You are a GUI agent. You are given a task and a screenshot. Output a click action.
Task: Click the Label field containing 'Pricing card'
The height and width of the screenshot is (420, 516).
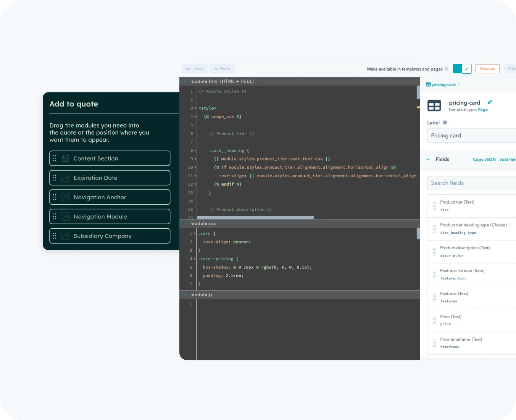[x=472, y=136]
